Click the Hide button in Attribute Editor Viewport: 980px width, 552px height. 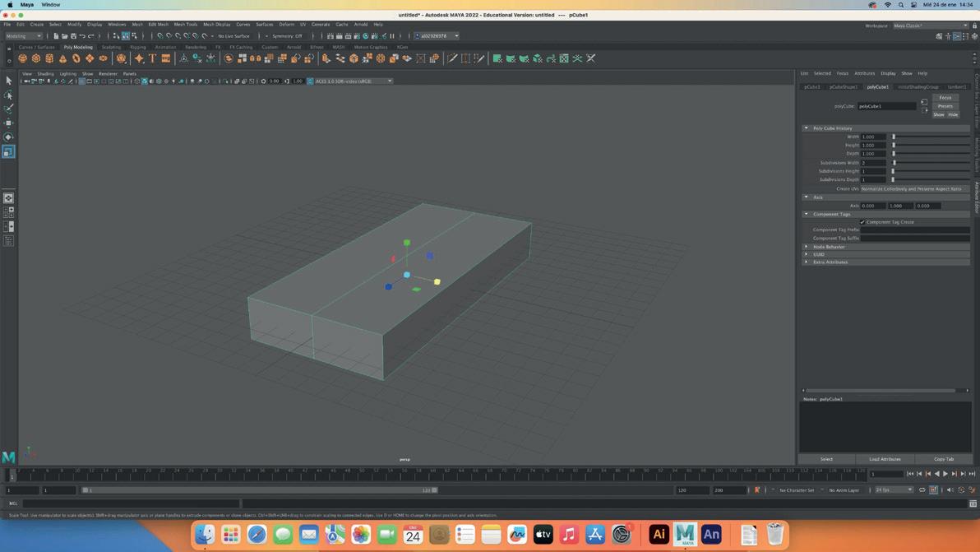point(953,115)
